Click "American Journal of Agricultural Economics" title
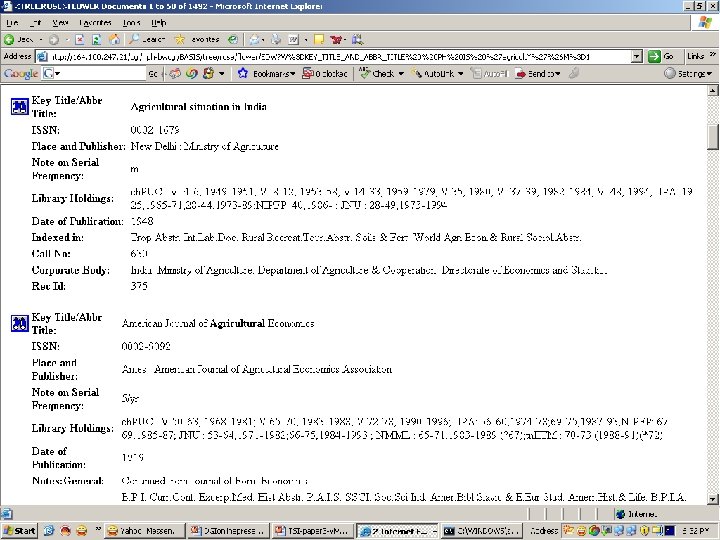Viewport: 720px width, 540px height. 218,323
